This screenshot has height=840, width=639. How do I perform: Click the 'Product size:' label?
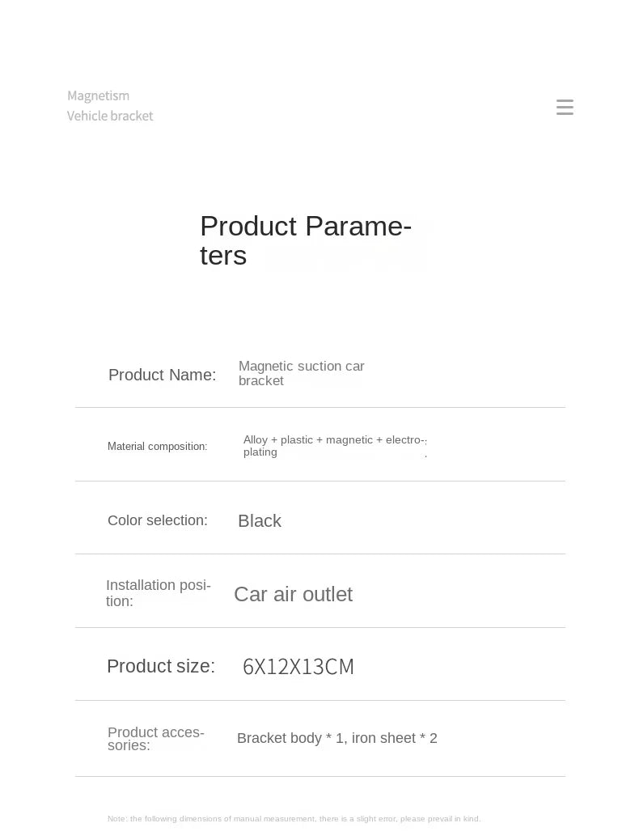click(161, 666)
